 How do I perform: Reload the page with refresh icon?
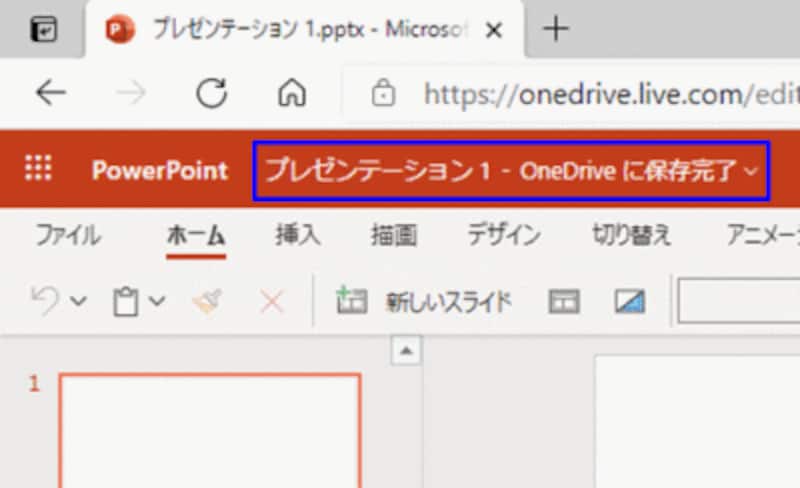pos(212,93)
